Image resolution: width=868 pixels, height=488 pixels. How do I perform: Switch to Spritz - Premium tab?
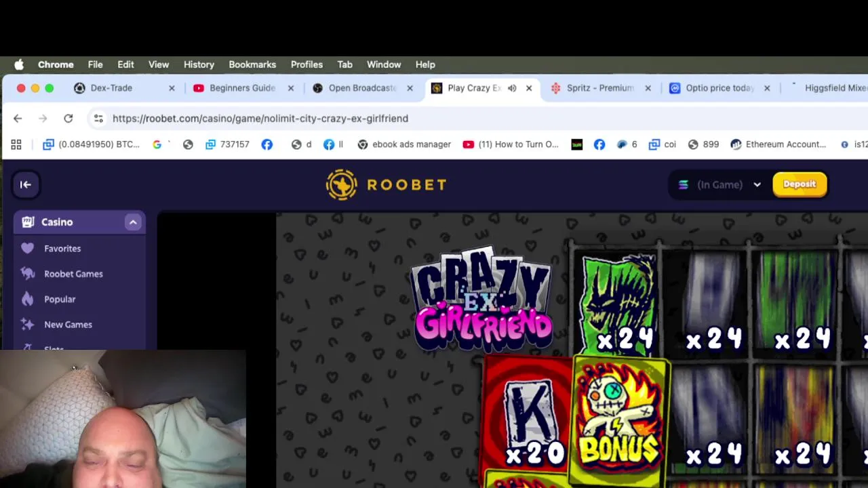click(599, 88)
